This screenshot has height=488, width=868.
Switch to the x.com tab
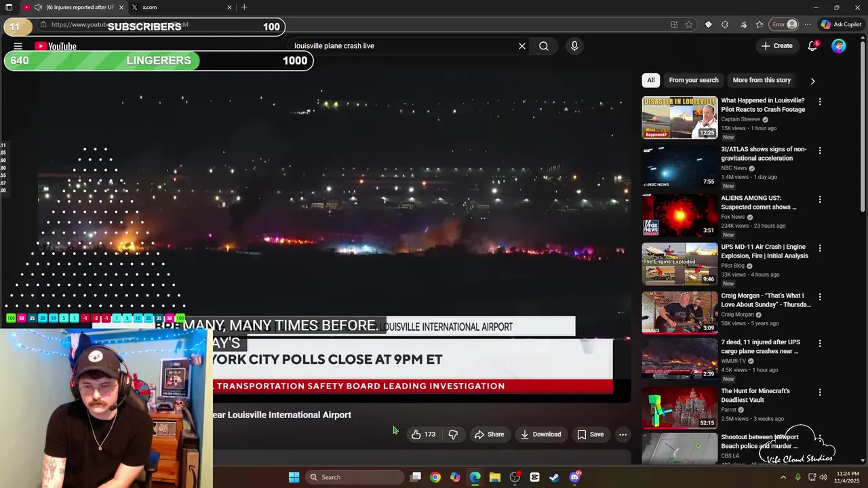[x=182, y=7]
